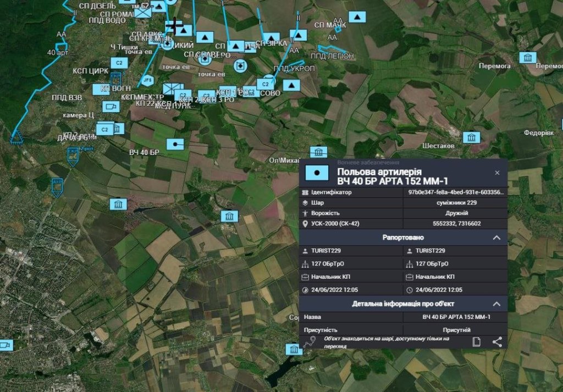Click the landmark icon near Шестаков
Screen dimensions: 563x392
[x=471, y=137]
